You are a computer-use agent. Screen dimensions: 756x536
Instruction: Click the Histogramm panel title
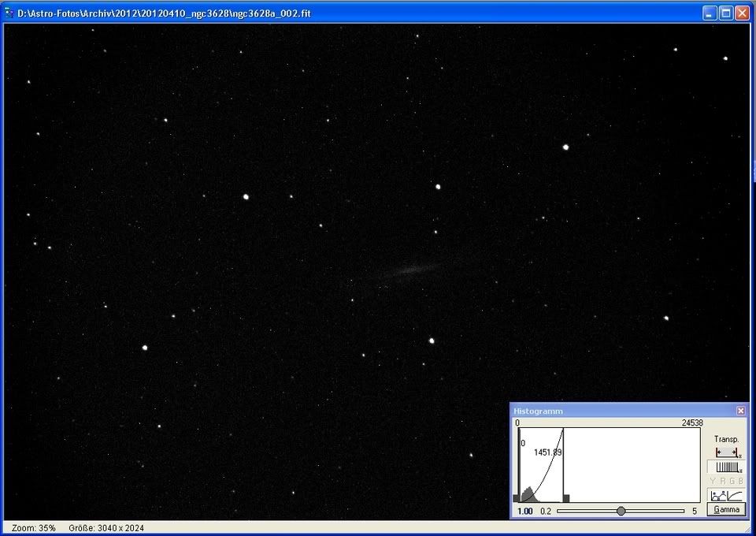tap(538, 411)
